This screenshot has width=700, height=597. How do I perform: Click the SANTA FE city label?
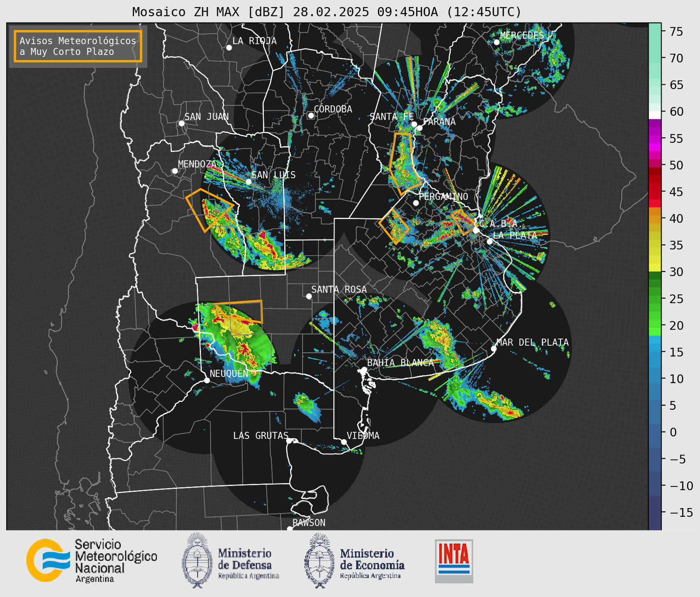click(392, 117)
